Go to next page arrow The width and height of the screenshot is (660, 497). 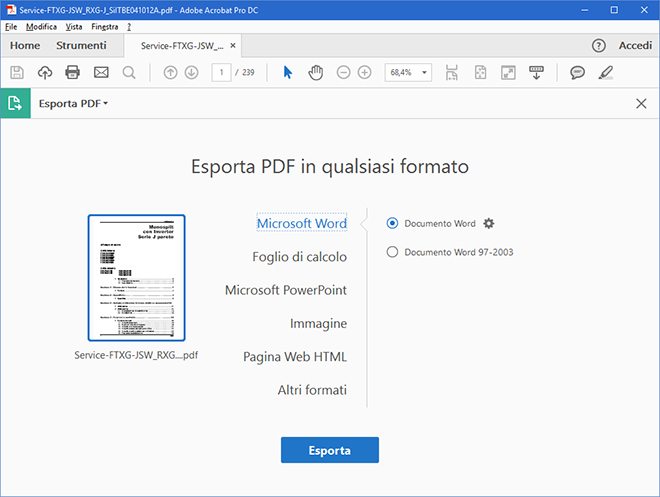pos(191,73)
